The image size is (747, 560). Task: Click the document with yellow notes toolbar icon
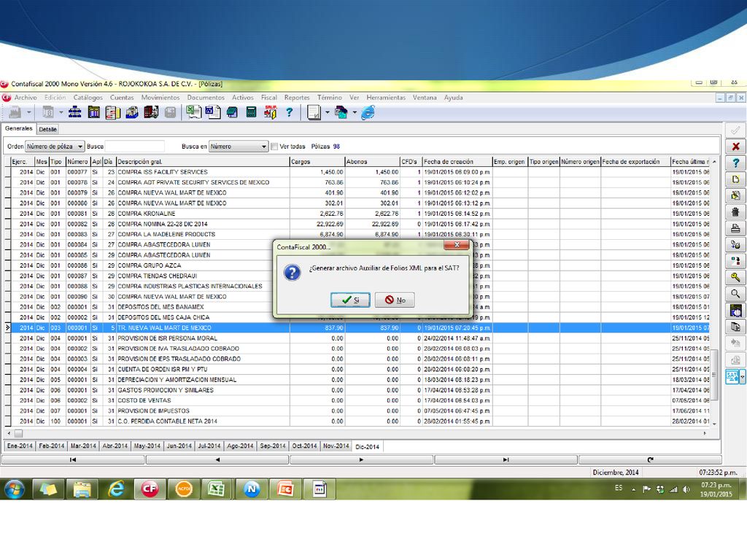coord(113,113)
